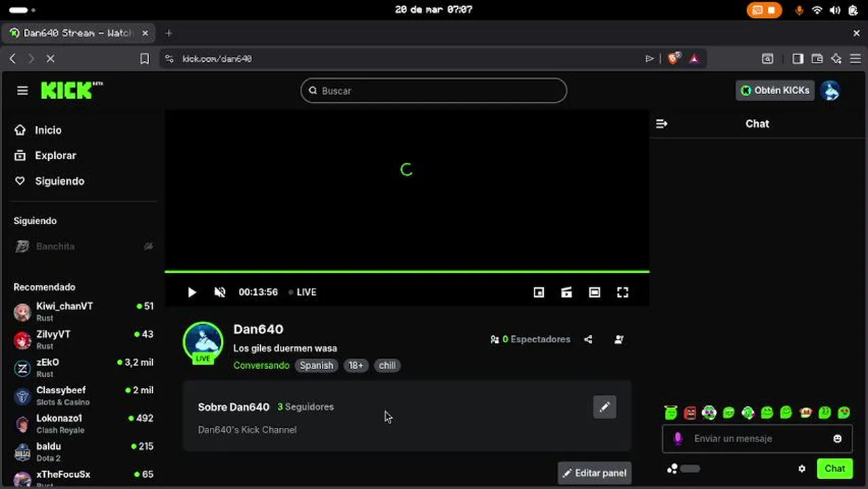Open ZilvyVT recommended channel
868x489 pixels.
point(84,340)
